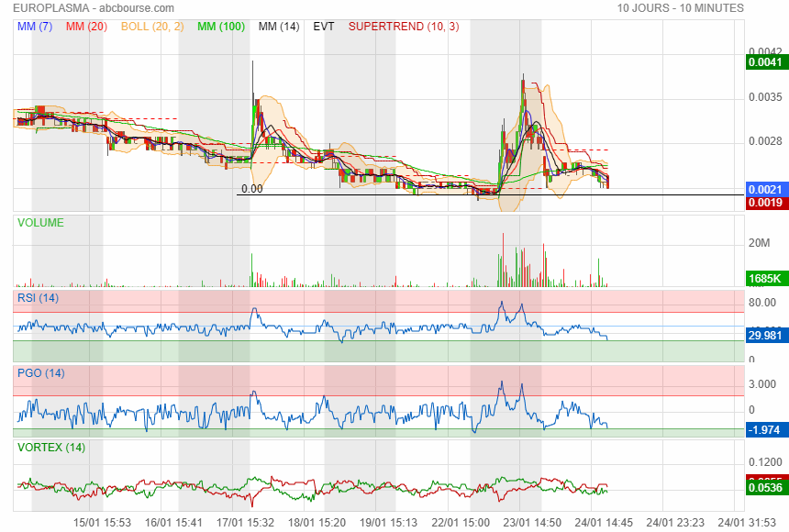The height and width of the screenshot is (532, 789).
Task: Click the blue 0.0021 price tag
Action: (x=767, y=190)
